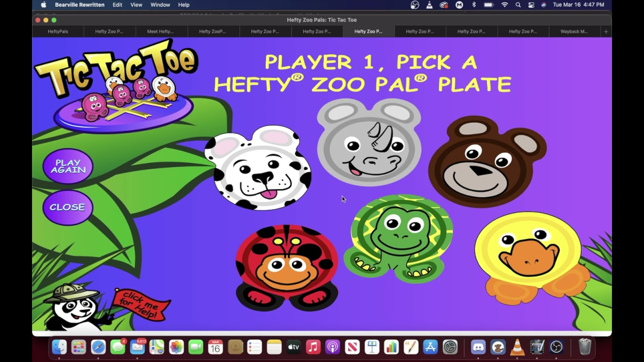
Task: Open Photos in the Dock
Action: 176,346
